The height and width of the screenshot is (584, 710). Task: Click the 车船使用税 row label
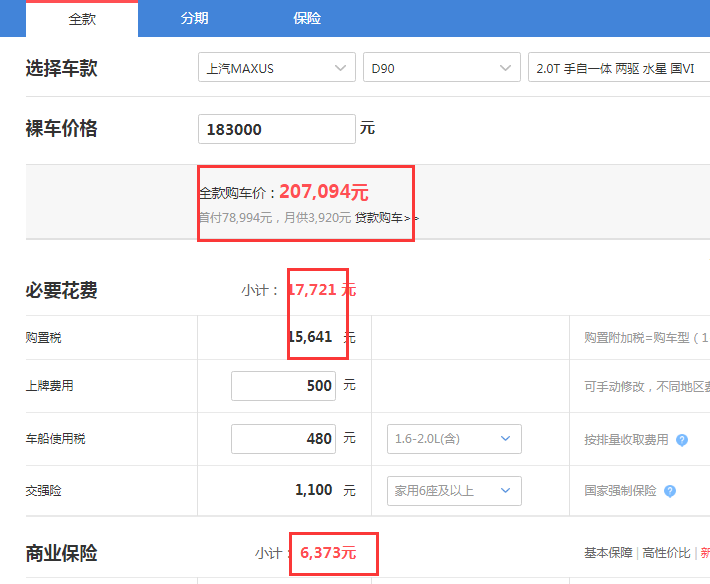tap(55, 439)
